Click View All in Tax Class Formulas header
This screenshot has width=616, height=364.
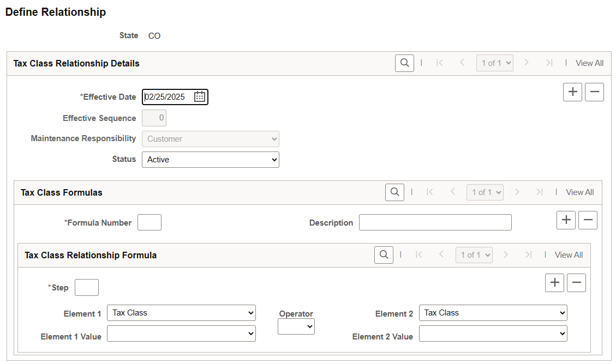pyautogui.click(x=580, y=192)
